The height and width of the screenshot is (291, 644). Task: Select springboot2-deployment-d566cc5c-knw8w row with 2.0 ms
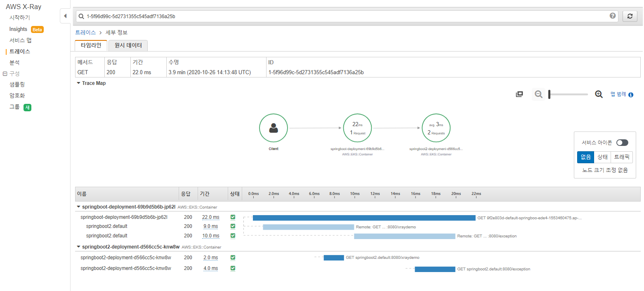pyautogui.click(x=126, y=257)
